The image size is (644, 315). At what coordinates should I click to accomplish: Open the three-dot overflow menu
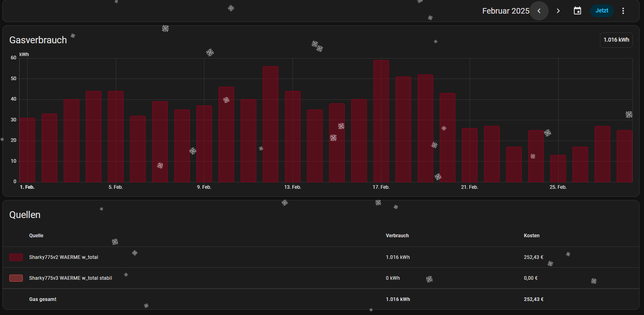click(x=623, y=11)
